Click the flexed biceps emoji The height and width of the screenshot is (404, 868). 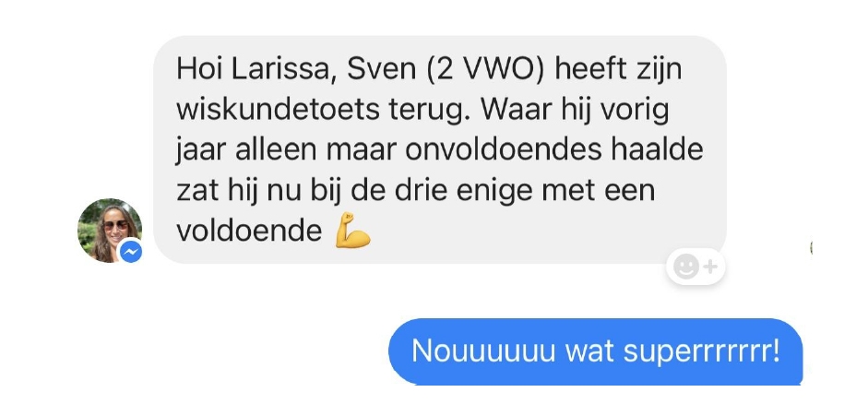coord(352,230)
